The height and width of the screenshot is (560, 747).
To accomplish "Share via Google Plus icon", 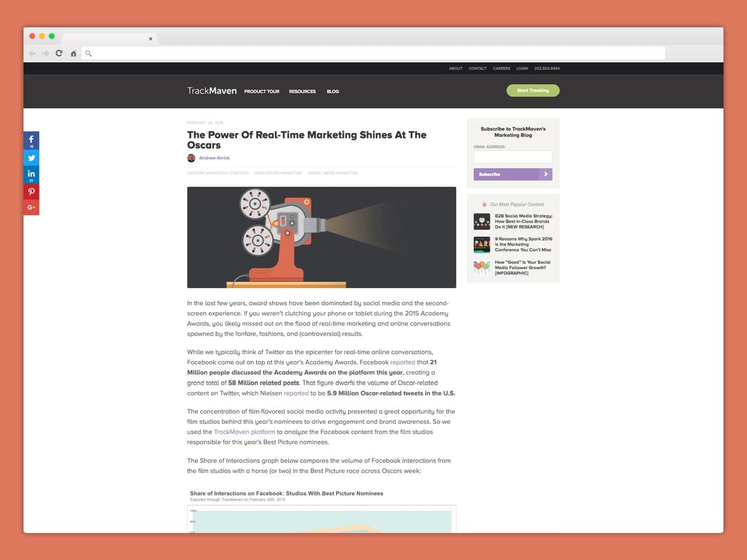I will 31,207.
